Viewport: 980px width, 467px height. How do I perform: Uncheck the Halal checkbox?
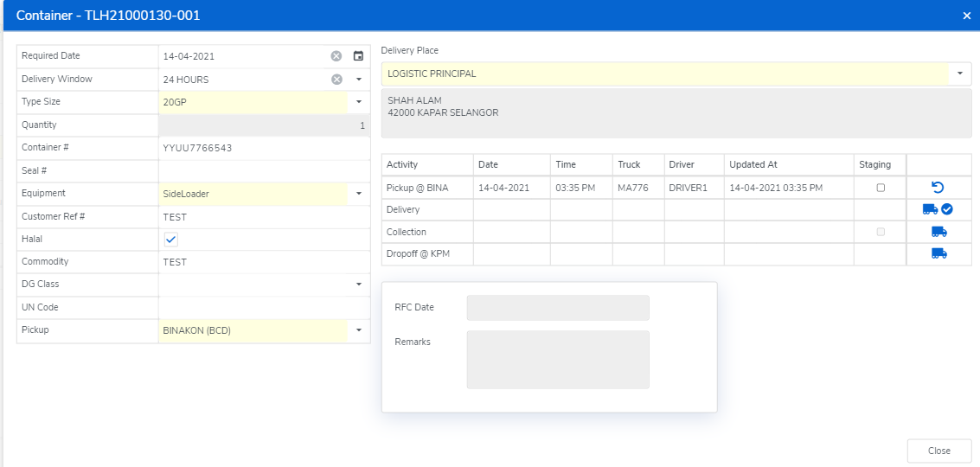pyautogui.click(x=171, y=240)
